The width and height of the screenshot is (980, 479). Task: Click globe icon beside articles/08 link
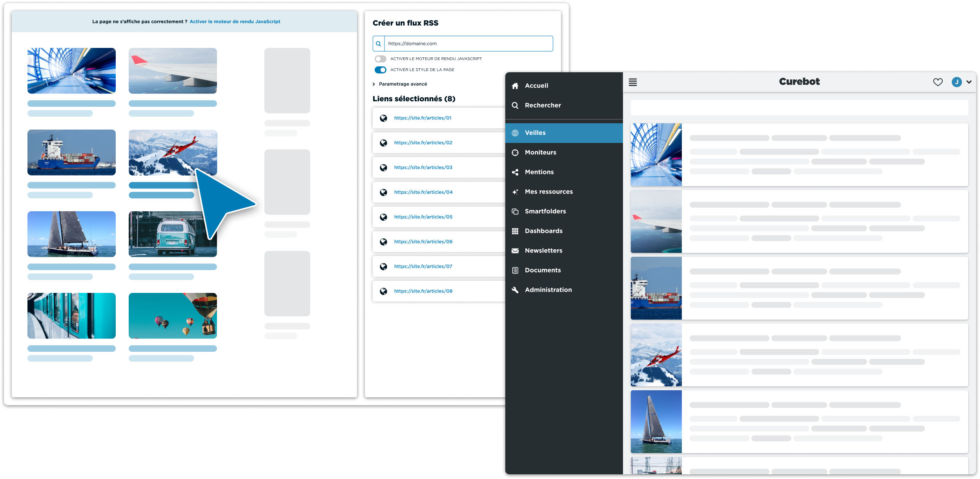[x=384, y=291]
